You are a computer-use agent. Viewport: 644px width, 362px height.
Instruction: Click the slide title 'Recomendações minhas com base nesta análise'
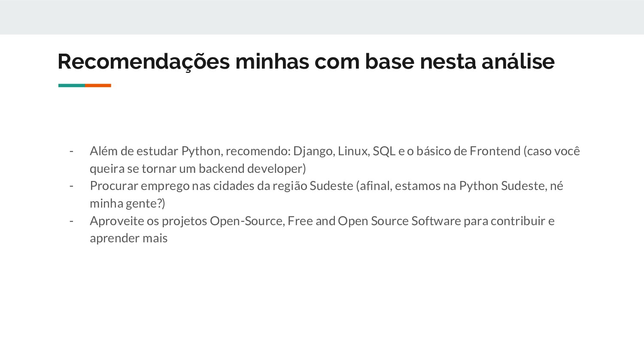point(306,62)
